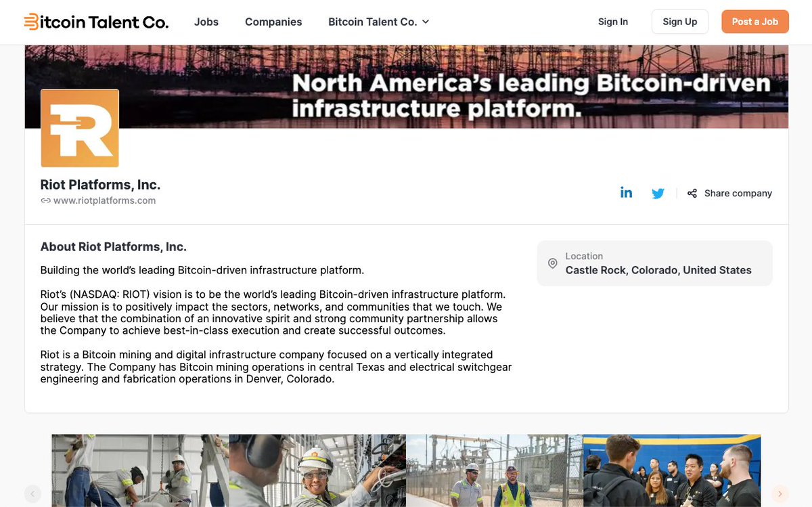Open the Jobs page in navigation

206,22
